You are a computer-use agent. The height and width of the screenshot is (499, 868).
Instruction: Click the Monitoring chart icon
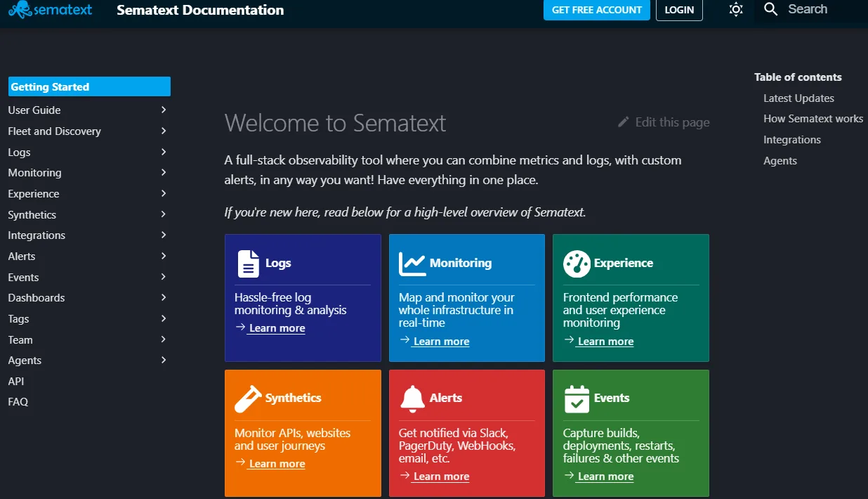click(412, 264)
